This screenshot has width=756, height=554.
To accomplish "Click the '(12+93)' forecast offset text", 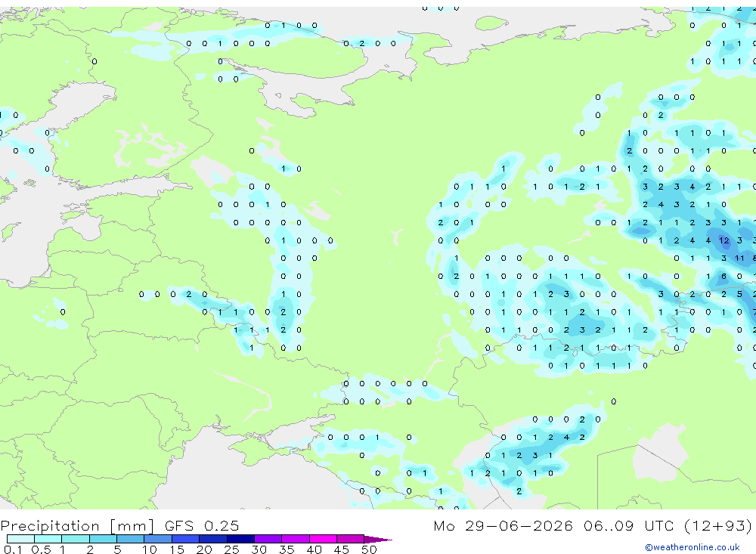I will point(718,525).
